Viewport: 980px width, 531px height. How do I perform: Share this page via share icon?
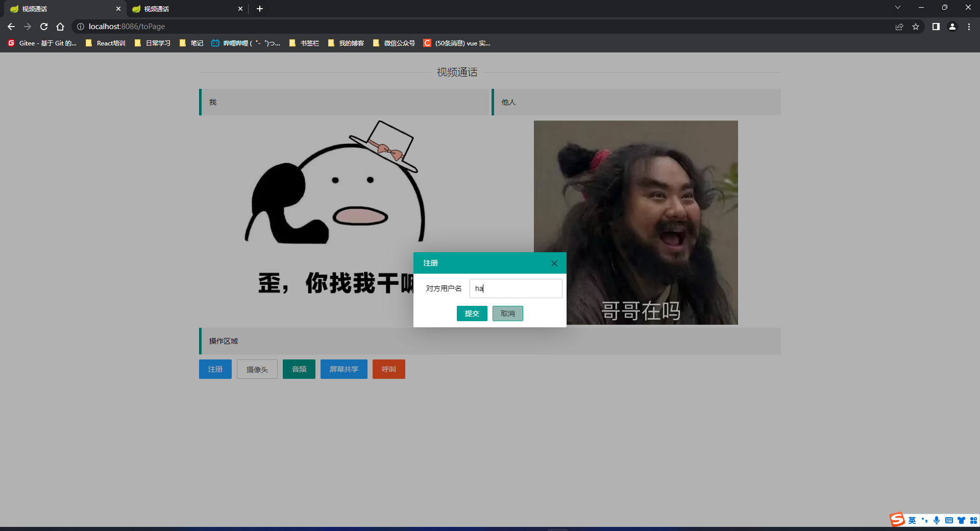pos(899,27)
